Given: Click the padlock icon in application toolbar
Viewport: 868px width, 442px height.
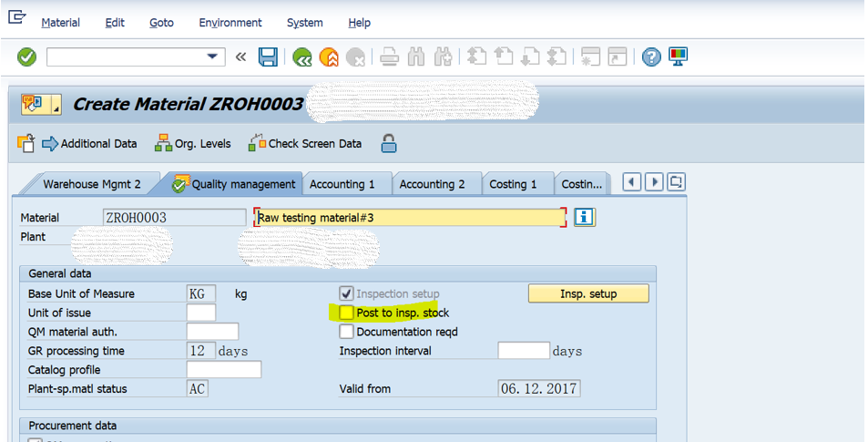Looking at the screenshot, I should (x=389, y=143).
